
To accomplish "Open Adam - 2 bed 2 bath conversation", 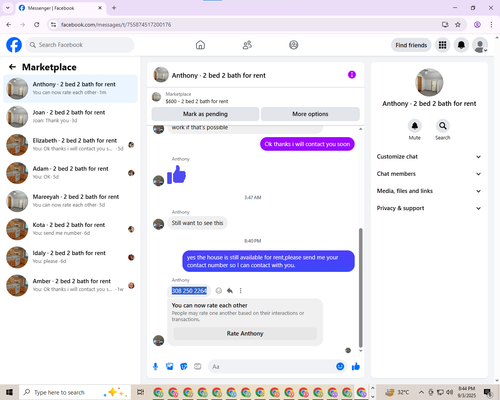I will point(70,173).
